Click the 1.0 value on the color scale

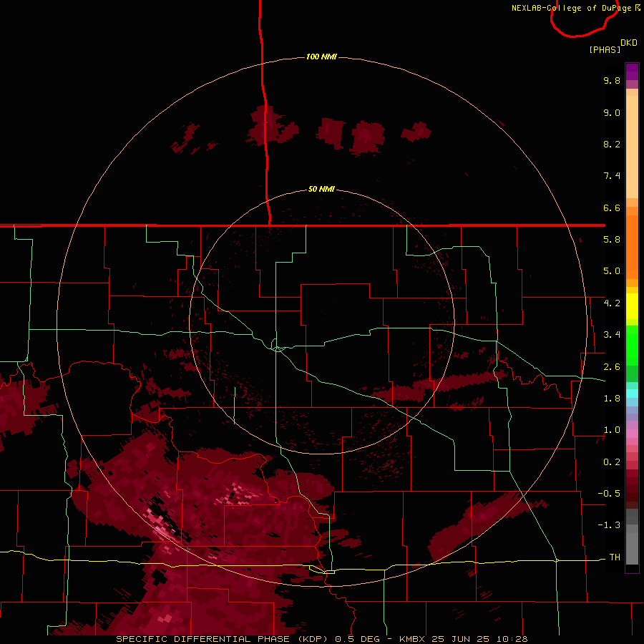(x=612, y=430)
